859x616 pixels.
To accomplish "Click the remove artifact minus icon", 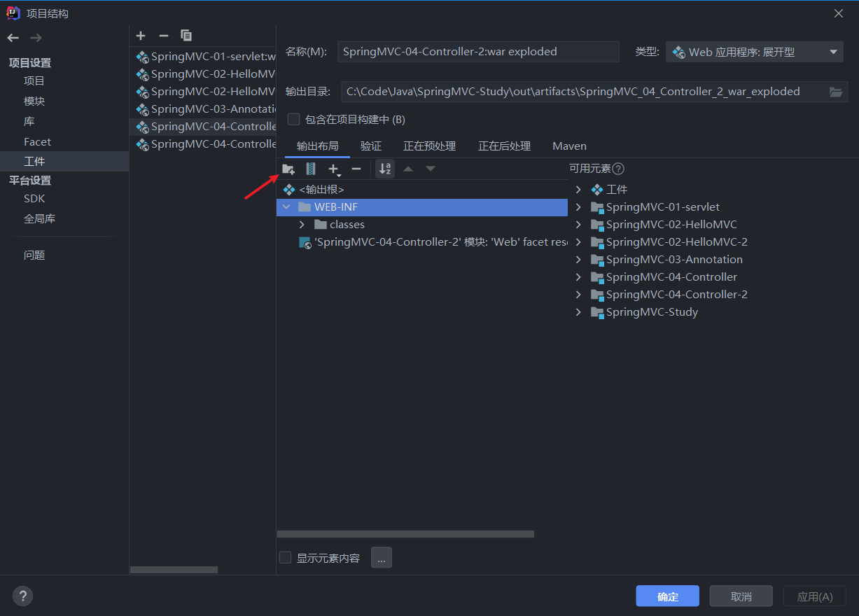I will tap(164, 35).
